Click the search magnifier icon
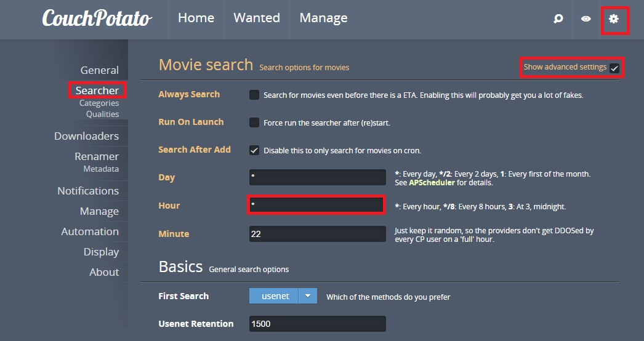The image size is (644, 341). [x=558, y=19]
